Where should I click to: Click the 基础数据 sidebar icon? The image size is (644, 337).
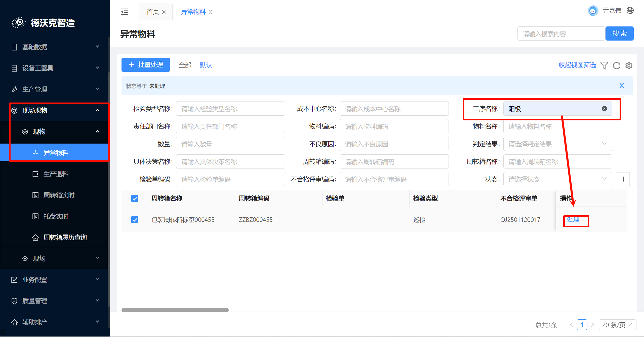[14, 47]
